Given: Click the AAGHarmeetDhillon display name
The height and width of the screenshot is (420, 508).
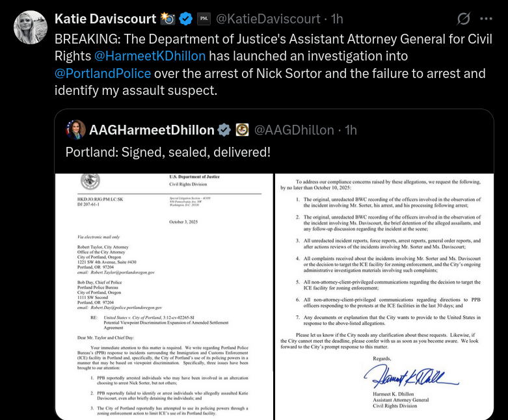Looking at the screenshot, I should pyautogui.click(x=152, y=130).
